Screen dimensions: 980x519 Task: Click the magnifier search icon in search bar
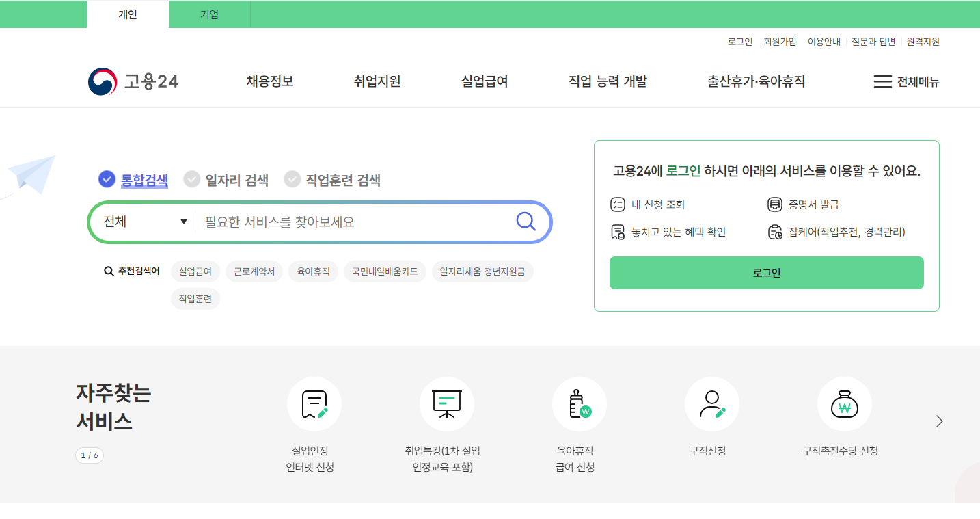pos(526,222)
